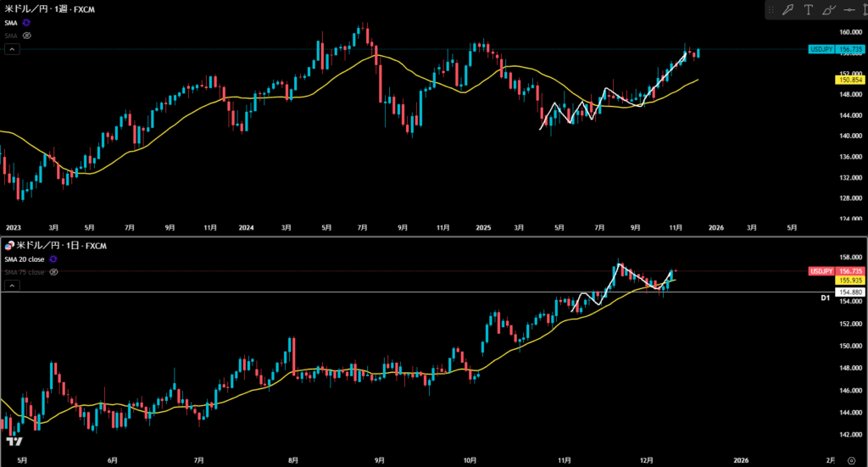Show the hidden SMA 75 close indicator
The width and height of the screenshot is (868, 467).
pos(53,272)
